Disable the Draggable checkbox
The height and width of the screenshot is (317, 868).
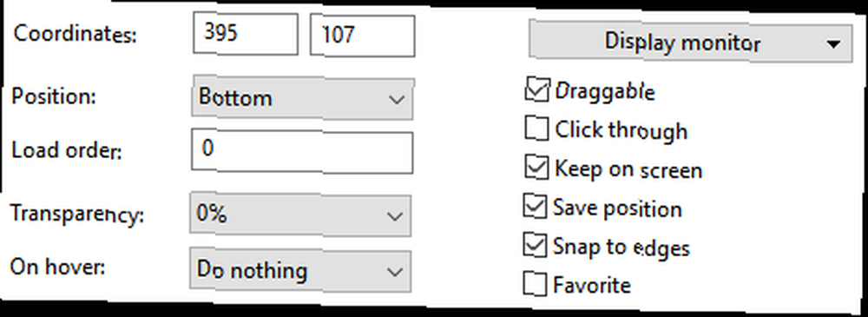[537, 91]
